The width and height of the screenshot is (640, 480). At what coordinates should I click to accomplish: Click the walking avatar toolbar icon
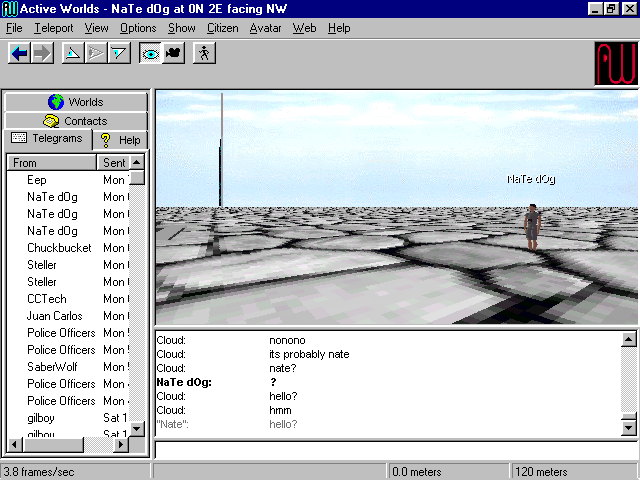click(x=204, y=53)
